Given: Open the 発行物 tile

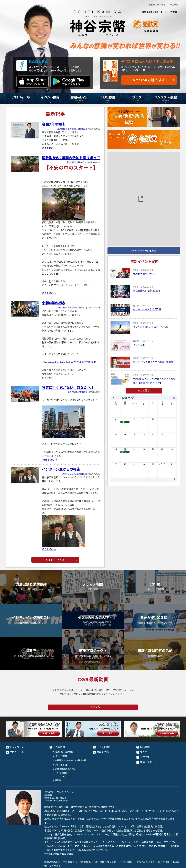Looking at the screenshot, I should coord(155,587).
